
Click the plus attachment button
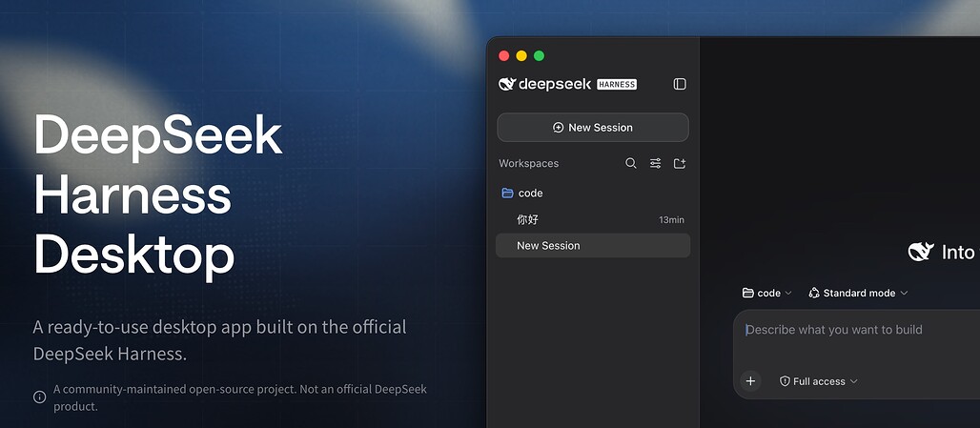(x=750, y=381)
